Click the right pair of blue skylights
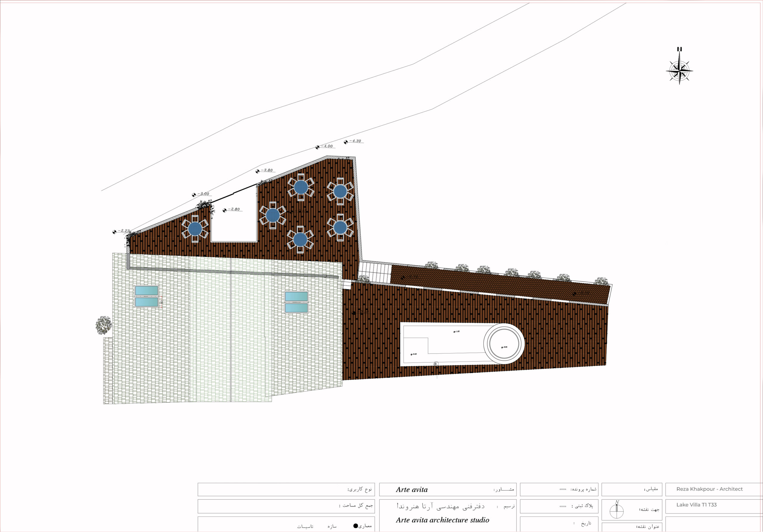 pos(297,302)
